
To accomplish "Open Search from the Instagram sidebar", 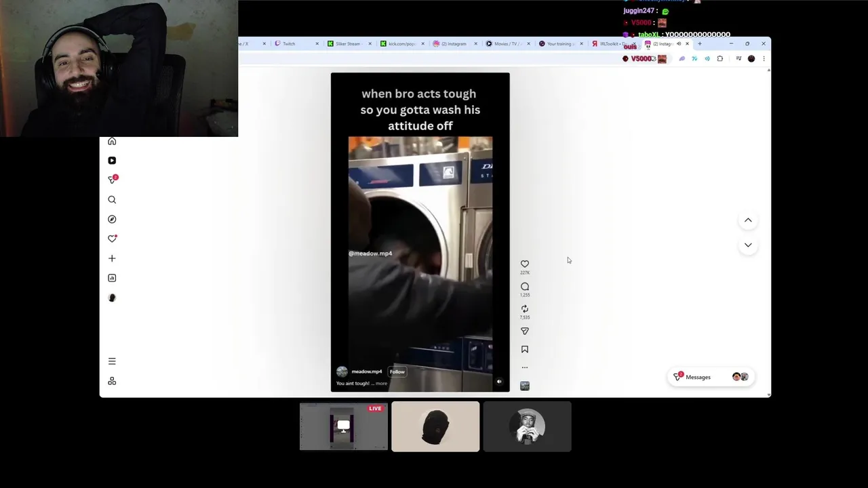I will (112, 199).
